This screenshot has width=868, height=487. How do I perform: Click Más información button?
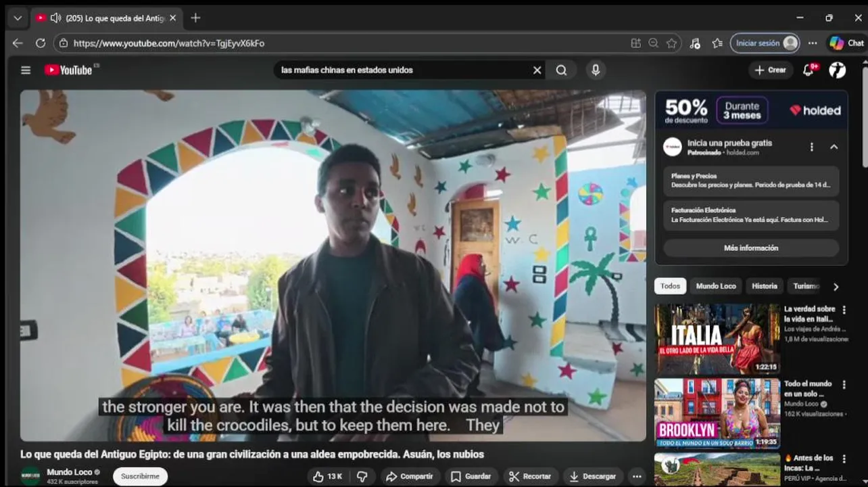point(751,248)
